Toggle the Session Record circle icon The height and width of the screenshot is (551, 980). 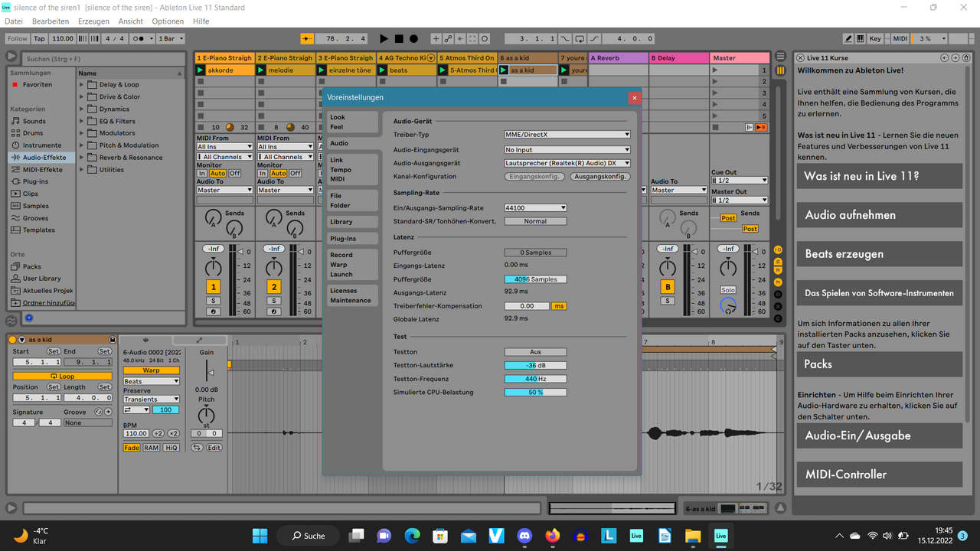[485, 38]
